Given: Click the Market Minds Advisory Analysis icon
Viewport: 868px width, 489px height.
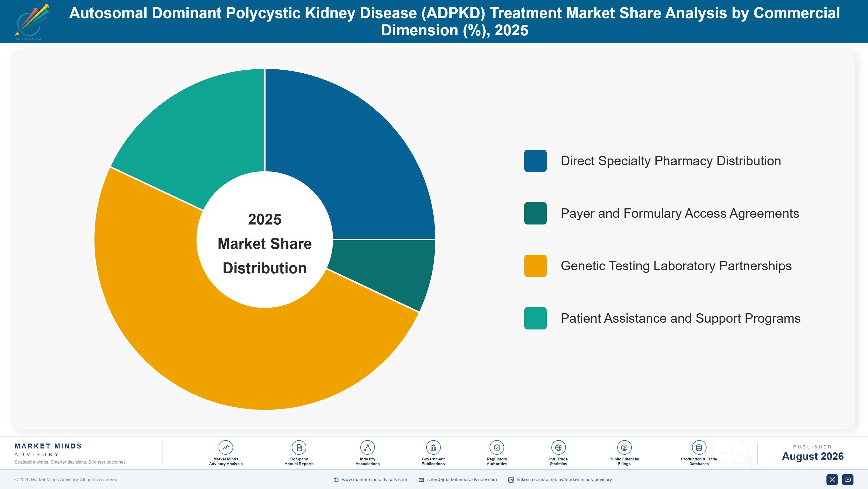Looking at the screenshot, I should point(225,447).
